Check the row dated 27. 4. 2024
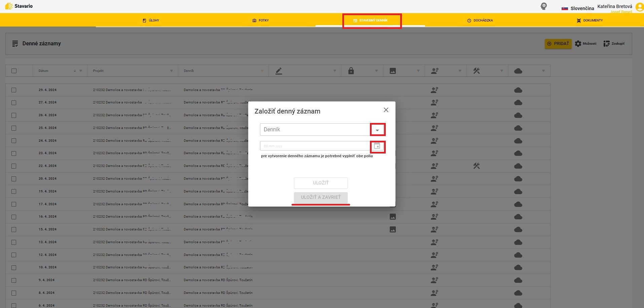 pyautogui.click(x=14, y=102)
